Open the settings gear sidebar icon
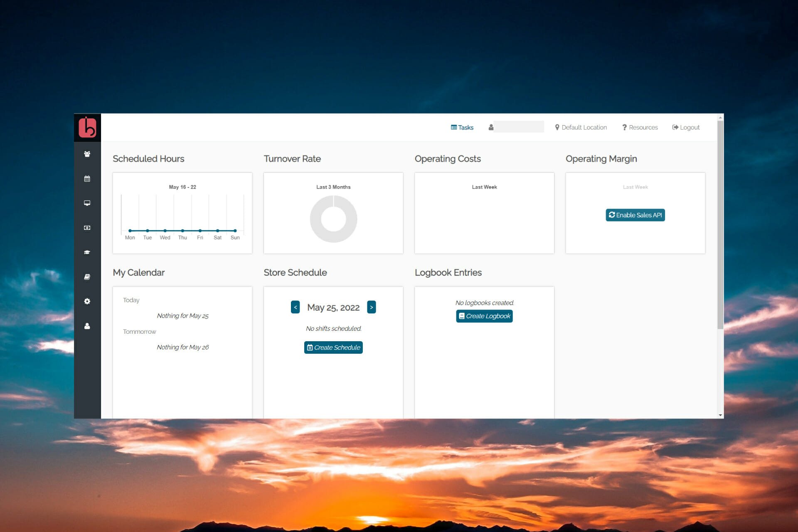This screenshot has width=798, height=532. pos(87,301)
